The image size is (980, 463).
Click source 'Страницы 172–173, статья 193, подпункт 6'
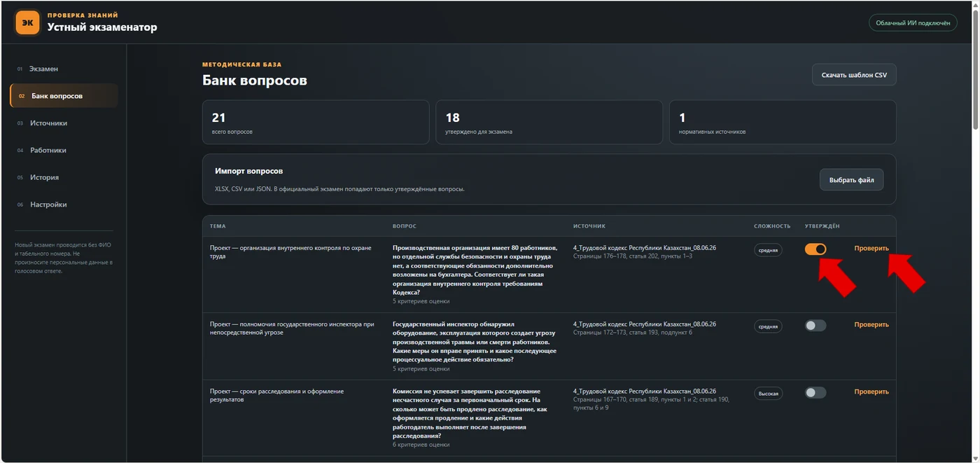pos(633,333)
